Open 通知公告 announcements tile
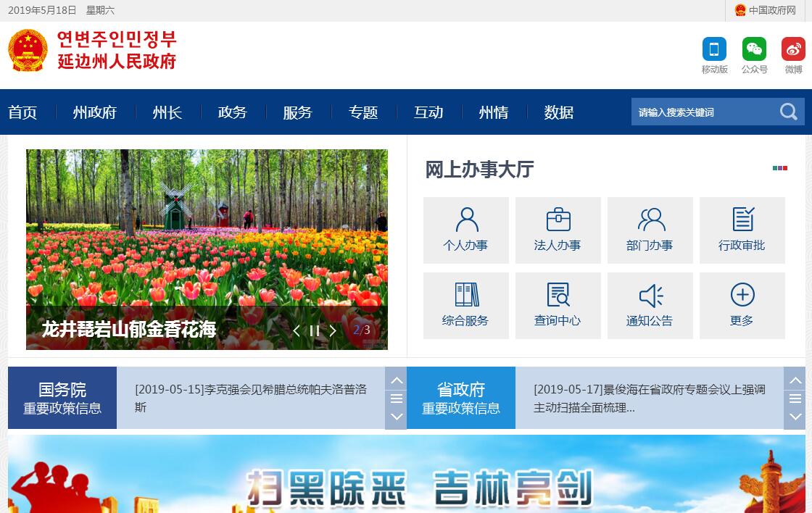This screenshot has width=812, height=513. coord(650,306)
